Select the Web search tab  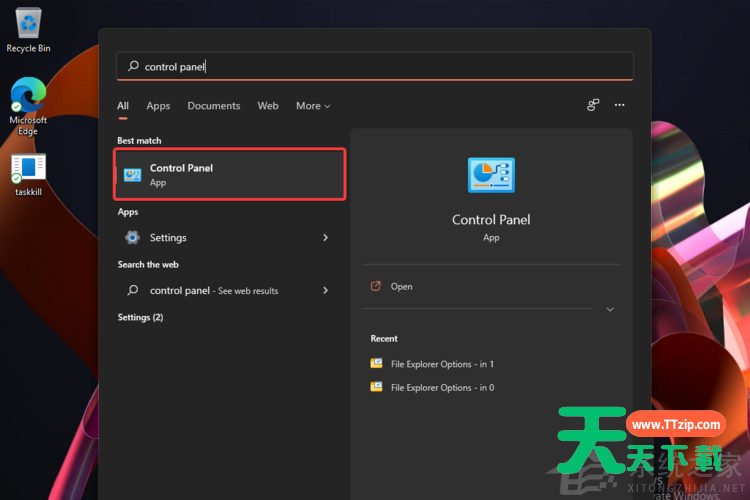[x=268, y=106]
